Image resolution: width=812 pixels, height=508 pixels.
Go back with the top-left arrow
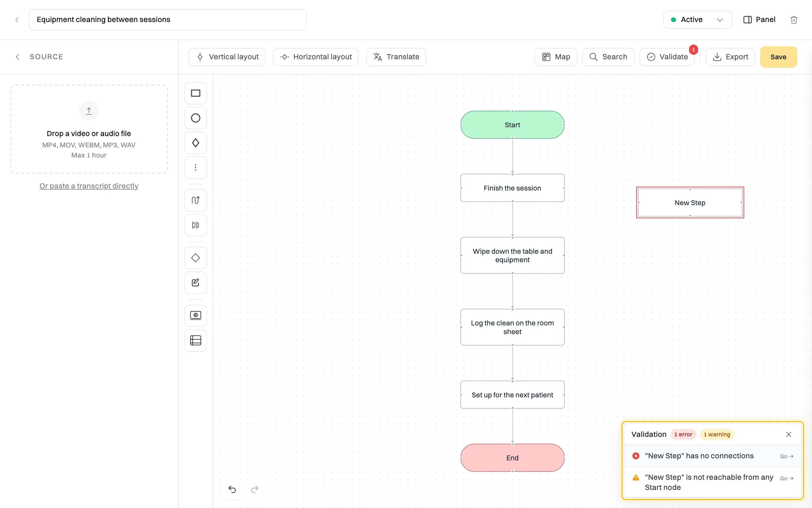click(x=17, y=20)
